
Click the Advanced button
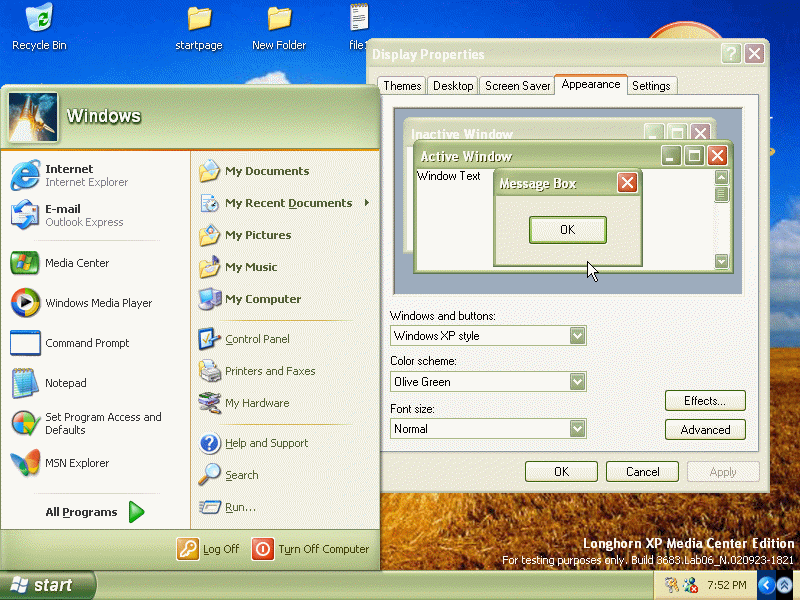coord(705,430)
